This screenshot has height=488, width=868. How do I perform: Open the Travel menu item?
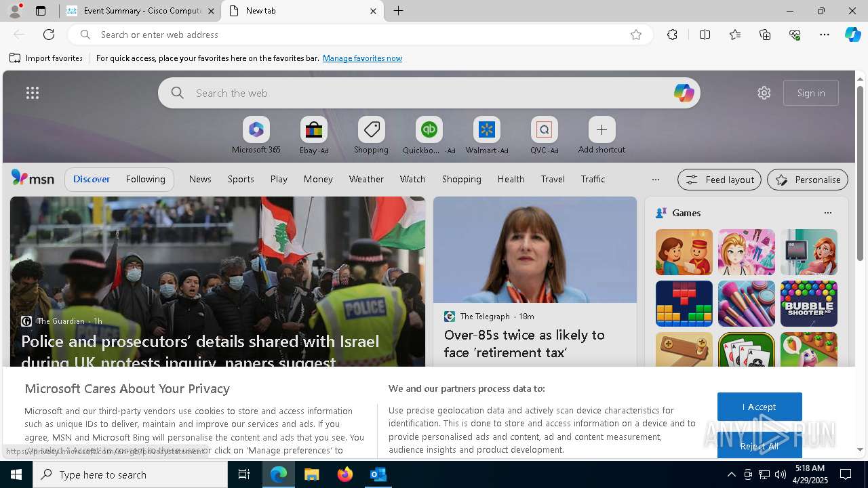(553, 179)
